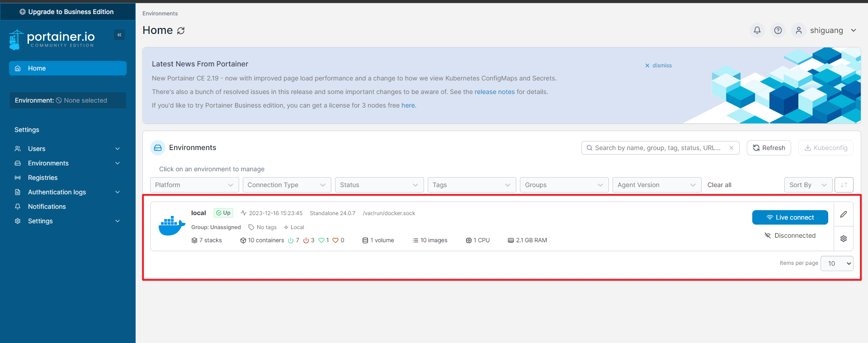This screenshot has height=343, width=868.
Task: Click Clear all filters
Action: pyautogui.click(x=719, y=185)
